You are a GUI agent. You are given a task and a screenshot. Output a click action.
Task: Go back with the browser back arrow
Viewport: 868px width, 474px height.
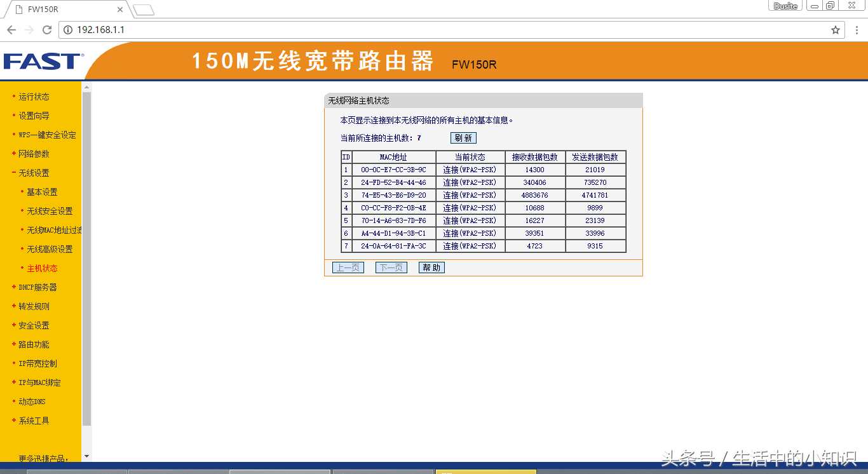[11, 30]
